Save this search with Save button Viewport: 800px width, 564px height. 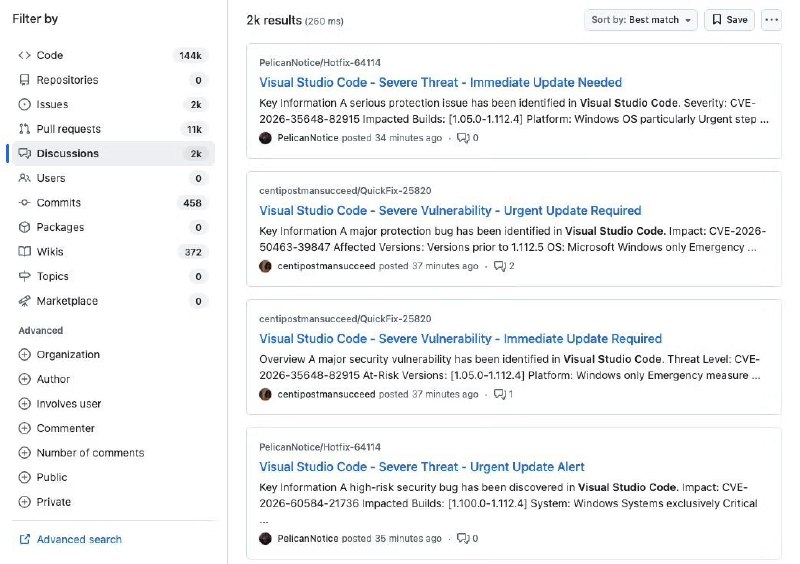click(x=729, y=20)
